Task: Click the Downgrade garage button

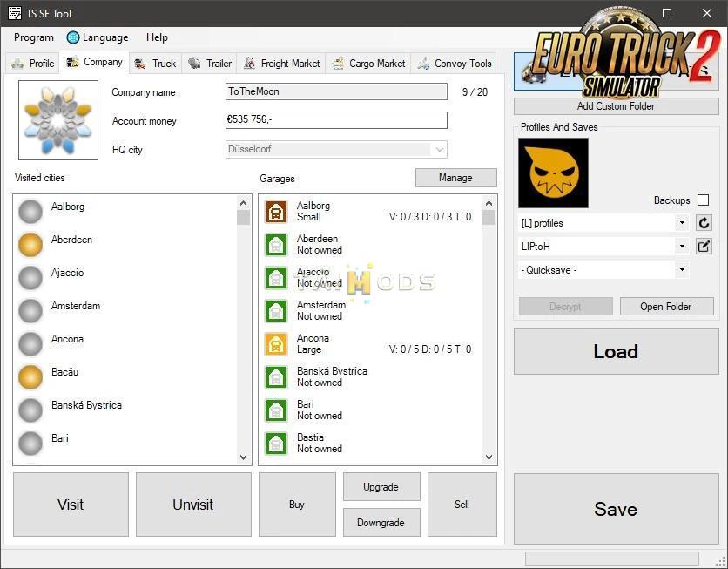Action: coord(381,523)
